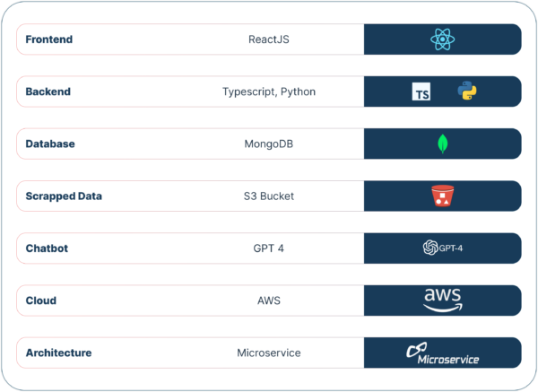Click the ReactJS text
538x392 pixels.
coord(268,39)
